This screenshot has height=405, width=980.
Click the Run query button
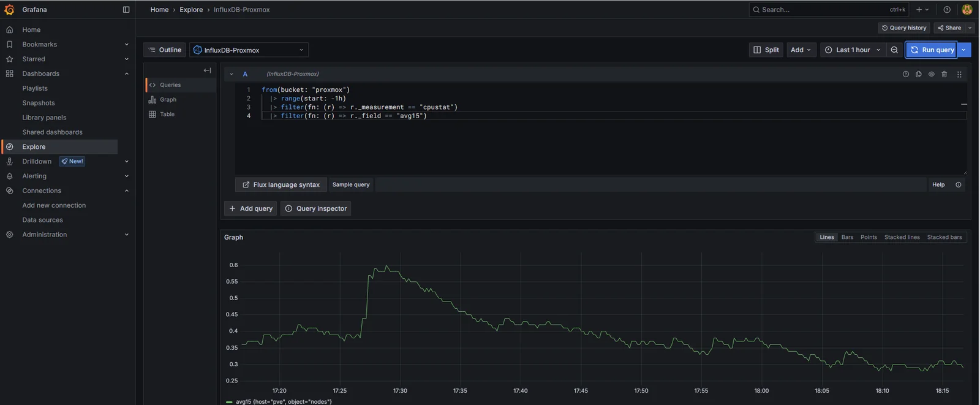tap(932, 50)
